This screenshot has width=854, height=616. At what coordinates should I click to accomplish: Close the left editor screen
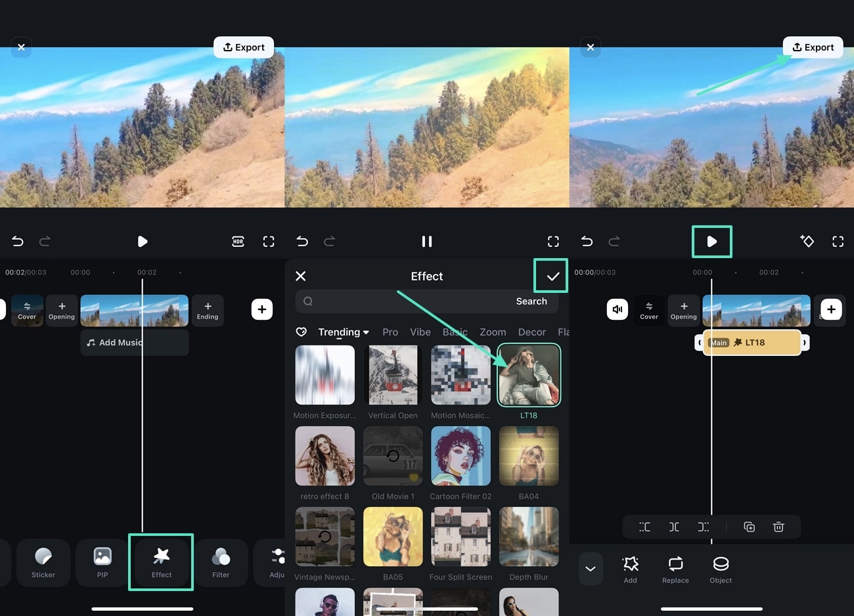(21, 47)
